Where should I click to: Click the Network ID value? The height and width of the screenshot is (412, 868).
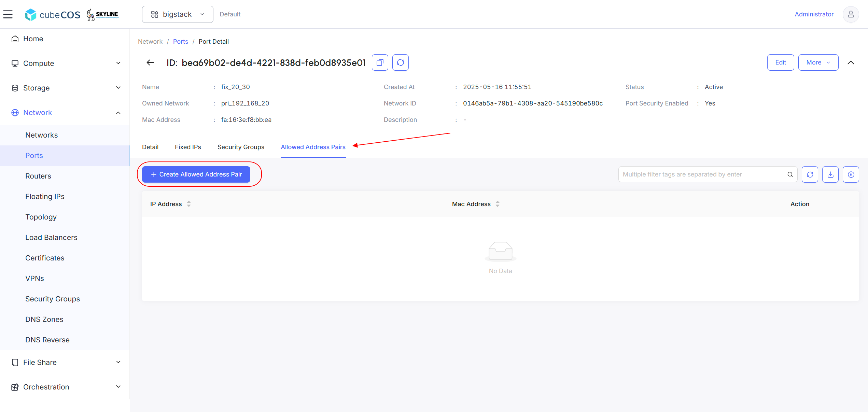(533, 103)
